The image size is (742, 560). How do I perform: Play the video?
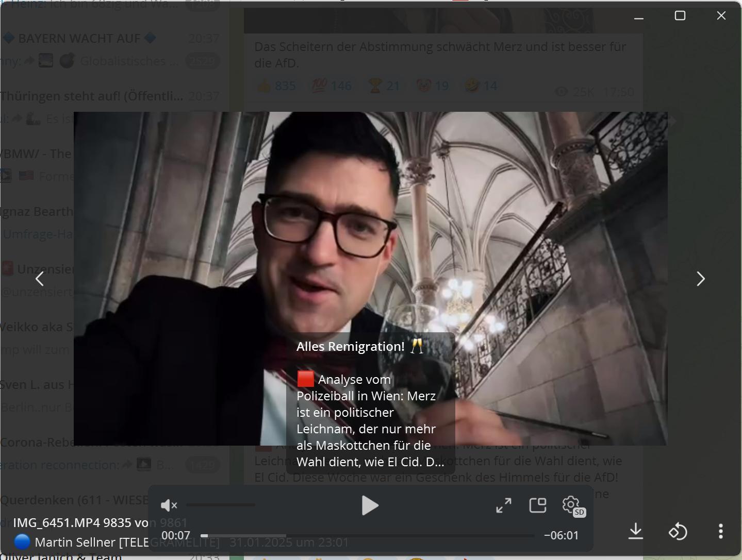coord(370,505)
